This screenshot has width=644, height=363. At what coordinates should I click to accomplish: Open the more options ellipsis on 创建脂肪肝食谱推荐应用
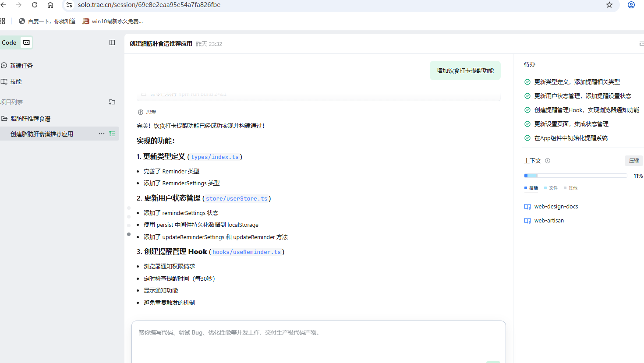click(102, 134)
